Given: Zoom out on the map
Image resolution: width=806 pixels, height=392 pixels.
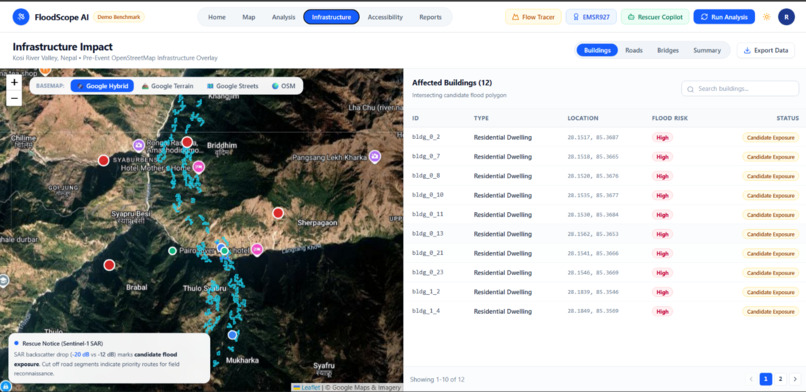Looking at the screenshot, I should click(14, 98).
